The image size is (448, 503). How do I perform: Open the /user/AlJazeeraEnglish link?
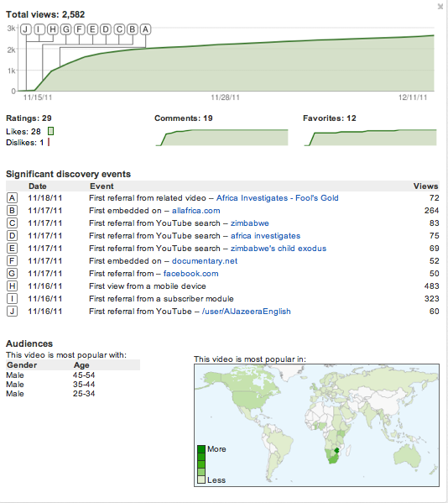pyautogui.click(x=247, y=312)
